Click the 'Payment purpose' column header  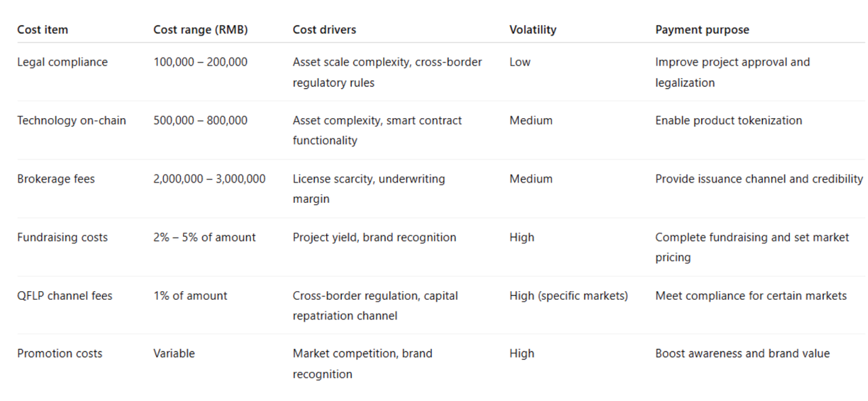(x=702, y=30)
